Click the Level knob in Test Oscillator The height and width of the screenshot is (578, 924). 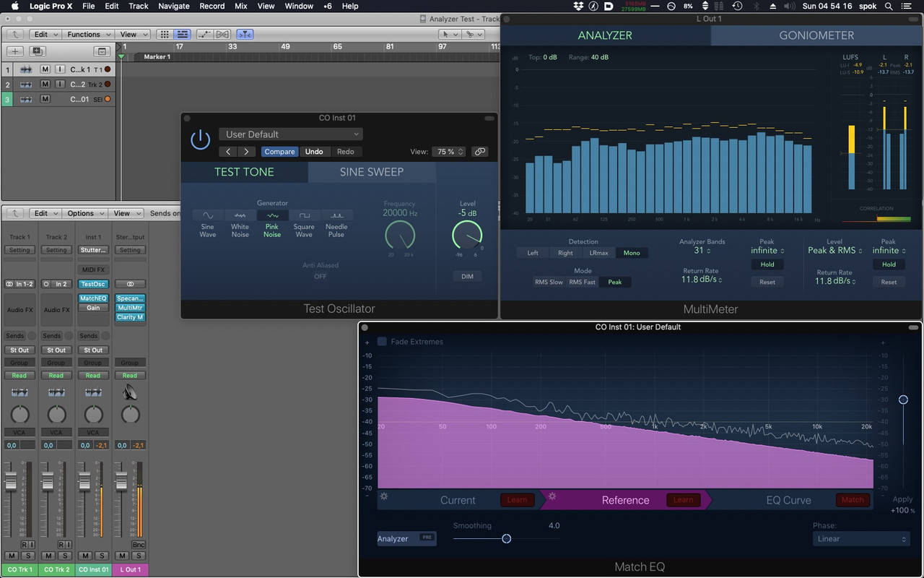[x=467, y=235]
